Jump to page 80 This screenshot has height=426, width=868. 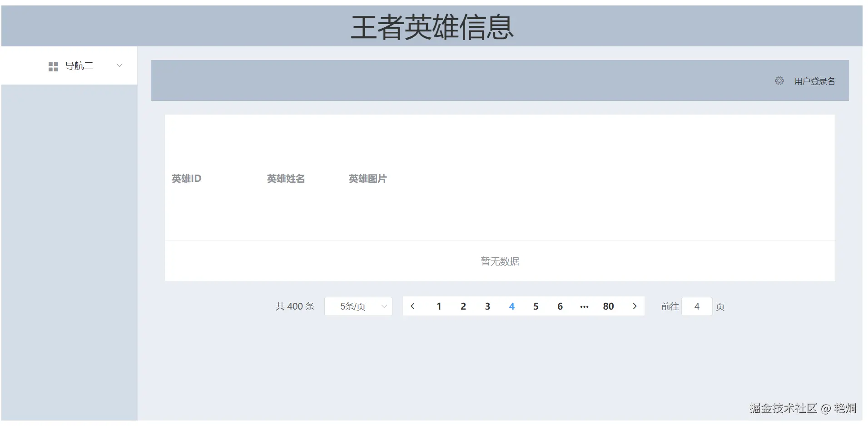click(608, 306)
